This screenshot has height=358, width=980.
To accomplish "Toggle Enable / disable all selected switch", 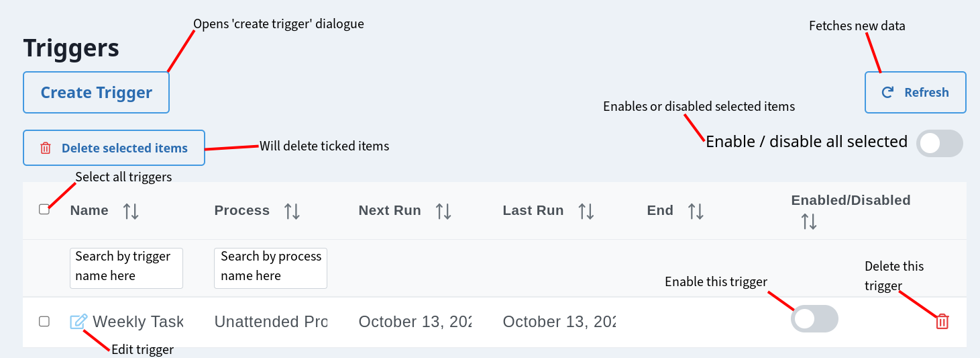I will (939, 144).
